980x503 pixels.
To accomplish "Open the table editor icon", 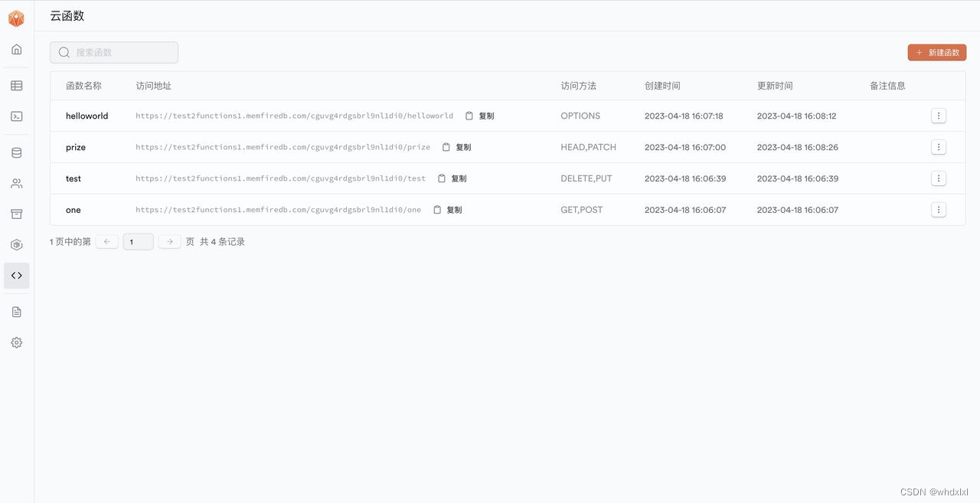I will click(x=16, y=85).
